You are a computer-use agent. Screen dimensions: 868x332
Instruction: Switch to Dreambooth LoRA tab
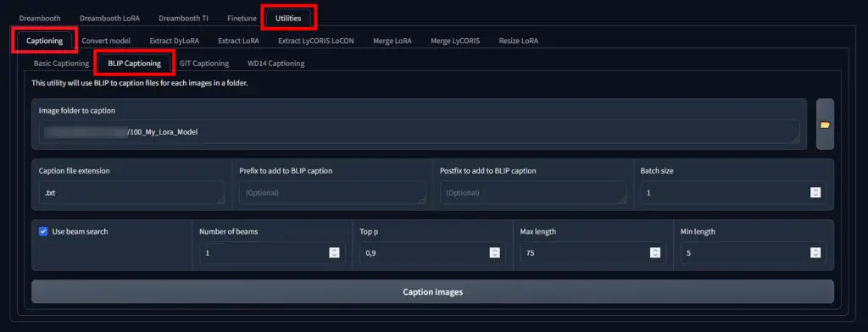[x=109, y=19]
